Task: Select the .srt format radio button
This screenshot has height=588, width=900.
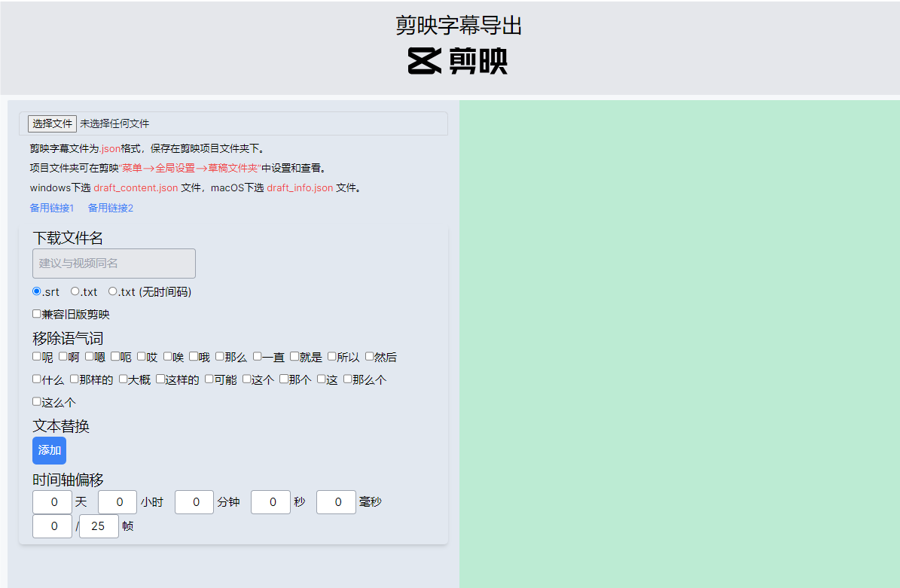Action: [x=37, y=291]
